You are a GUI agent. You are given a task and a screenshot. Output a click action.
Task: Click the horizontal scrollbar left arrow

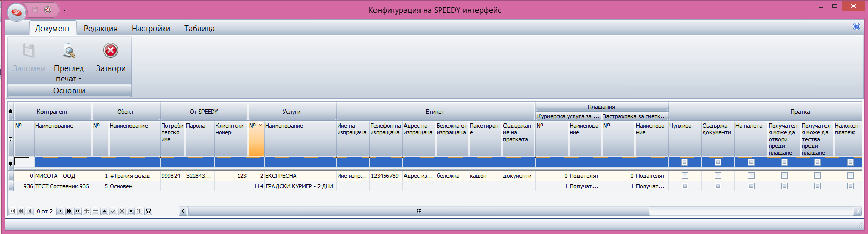[x=183, y=211]
